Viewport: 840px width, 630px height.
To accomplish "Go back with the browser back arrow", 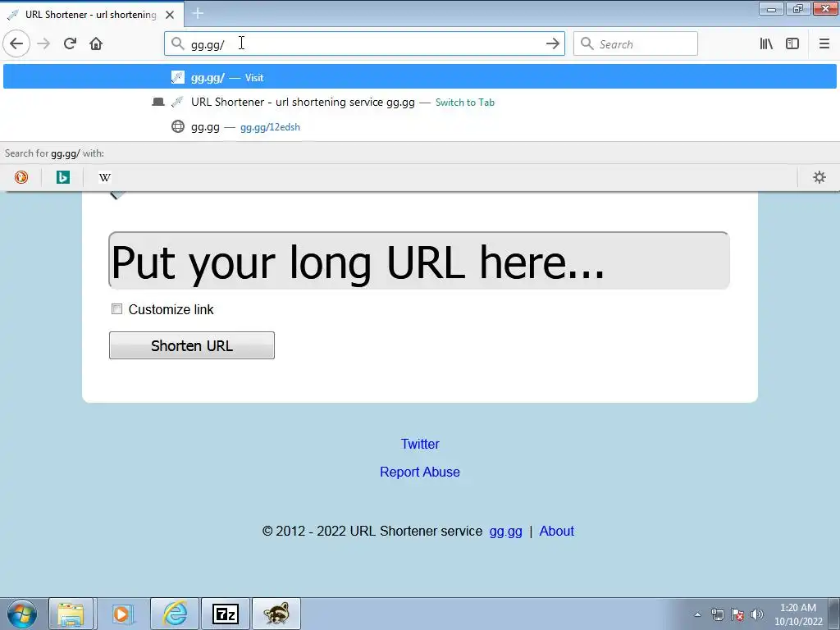I will (16, 43).
